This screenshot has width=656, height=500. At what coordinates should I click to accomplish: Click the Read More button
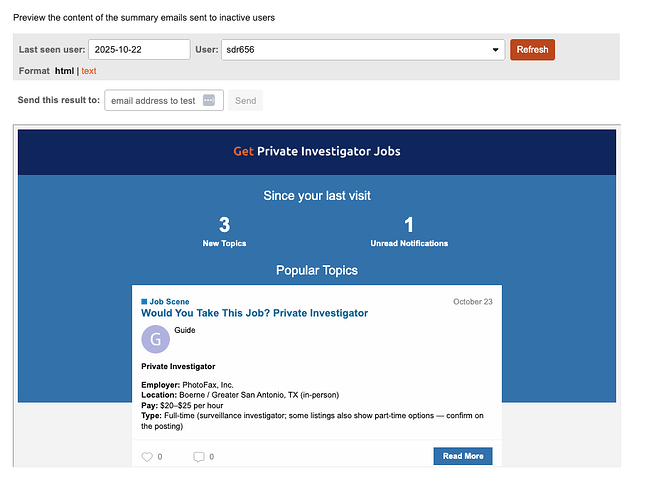click(463, 456)
